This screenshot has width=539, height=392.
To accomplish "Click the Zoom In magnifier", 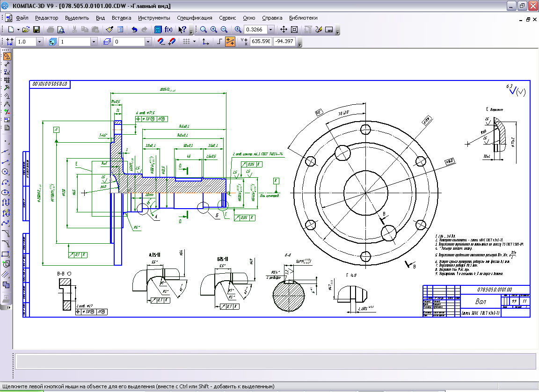I will [x=214, y=29].
